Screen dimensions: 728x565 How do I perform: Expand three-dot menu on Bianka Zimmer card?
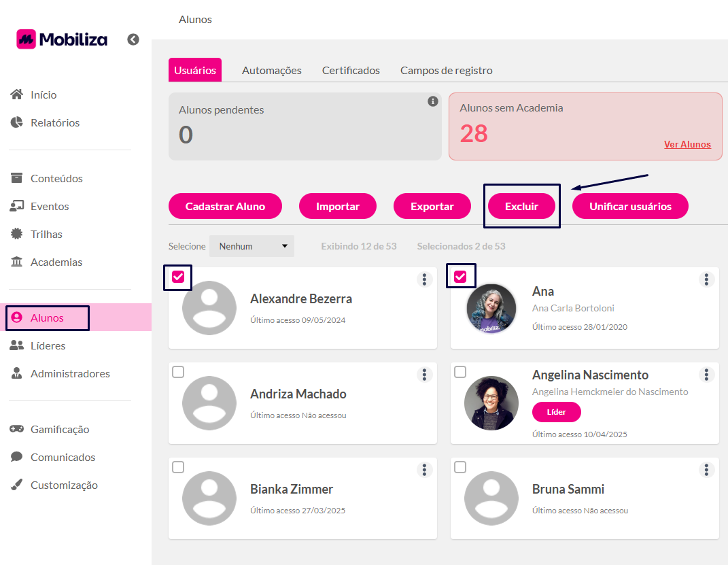tap(424, 470)
